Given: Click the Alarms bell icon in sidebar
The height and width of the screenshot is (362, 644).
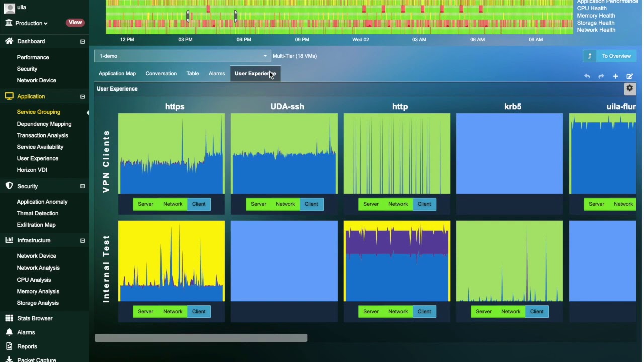Looking at the screenshot, I should [9, 332].
